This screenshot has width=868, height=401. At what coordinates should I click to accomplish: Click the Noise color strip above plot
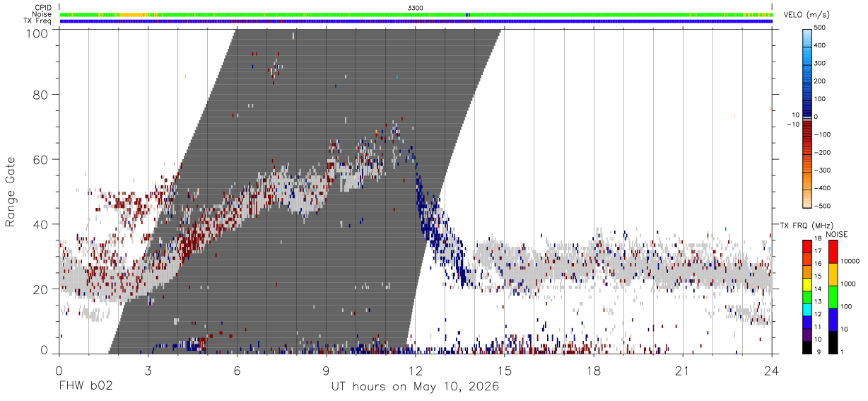pyautogui.click(x=416, y=15)
